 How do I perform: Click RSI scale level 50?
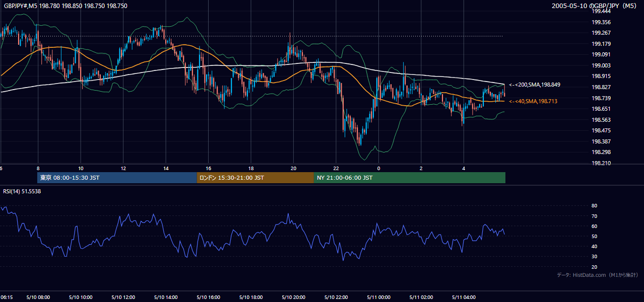point(594,237)
